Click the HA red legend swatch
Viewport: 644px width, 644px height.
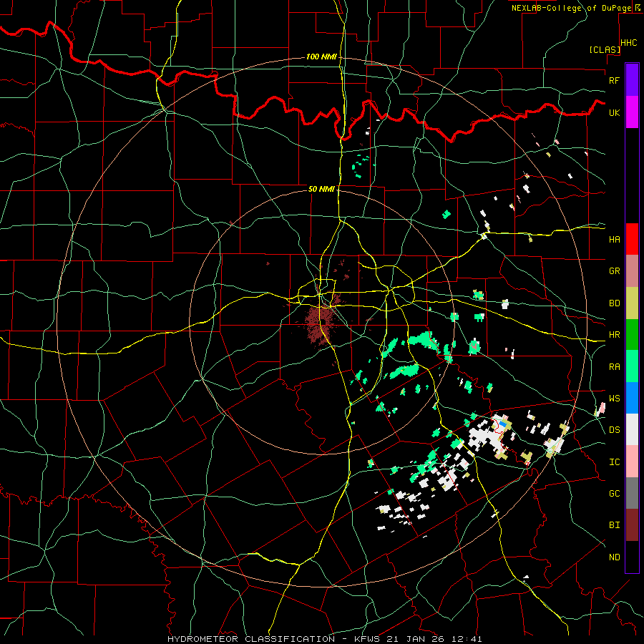(632, 239)
